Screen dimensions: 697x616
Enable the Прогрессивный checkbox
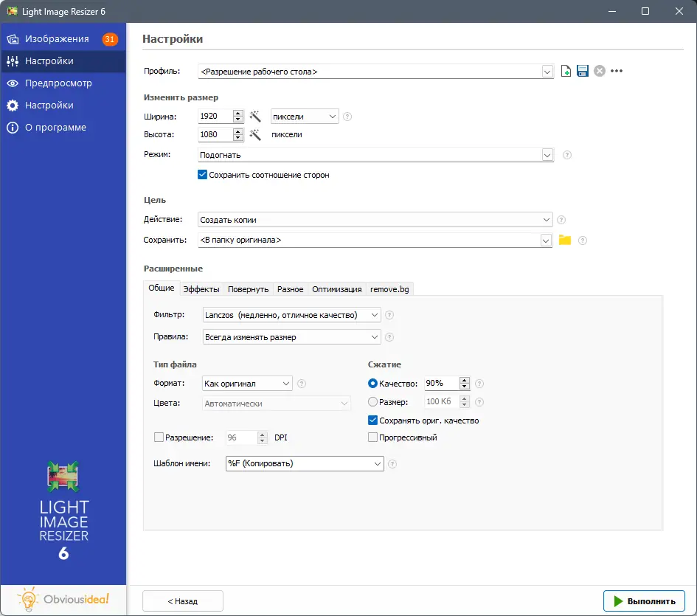[x=372, y=437]
